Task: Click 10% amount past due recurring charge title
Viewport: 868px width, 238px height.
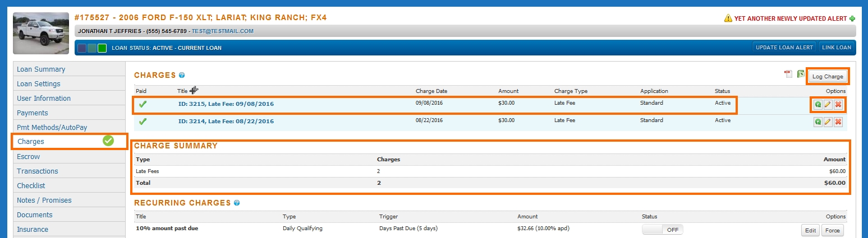Action: pyautogui.click(x=167, y=228)
